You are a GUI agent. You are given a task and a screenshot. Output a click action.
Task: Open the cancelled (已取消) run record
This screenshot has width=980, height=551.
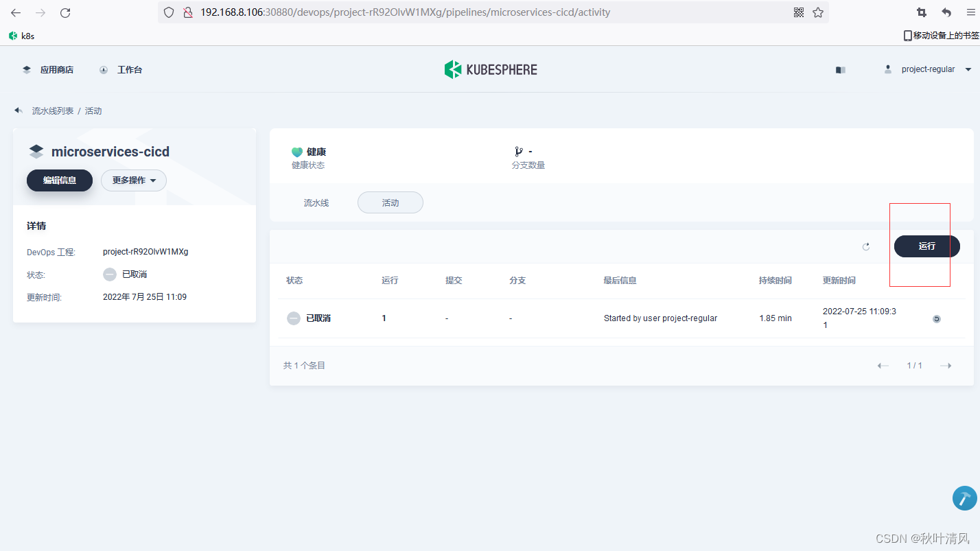tap(318, 318)
